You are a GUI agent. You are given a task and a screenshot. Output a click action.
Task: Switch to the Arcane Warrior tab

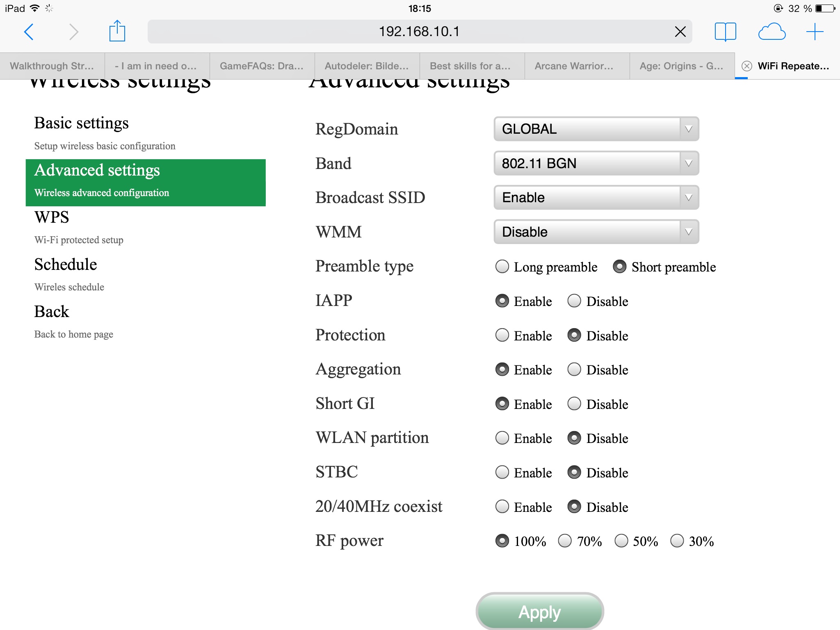tap(577, 66)
